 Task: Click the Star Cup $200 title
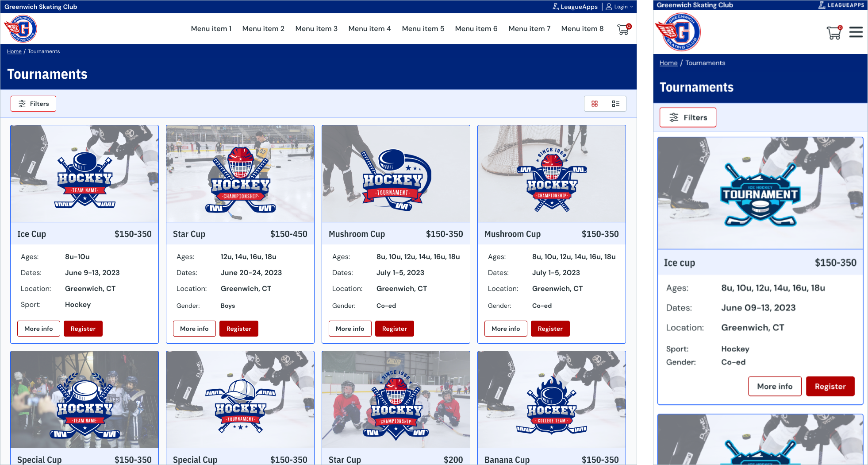click(x=345, y=460)
